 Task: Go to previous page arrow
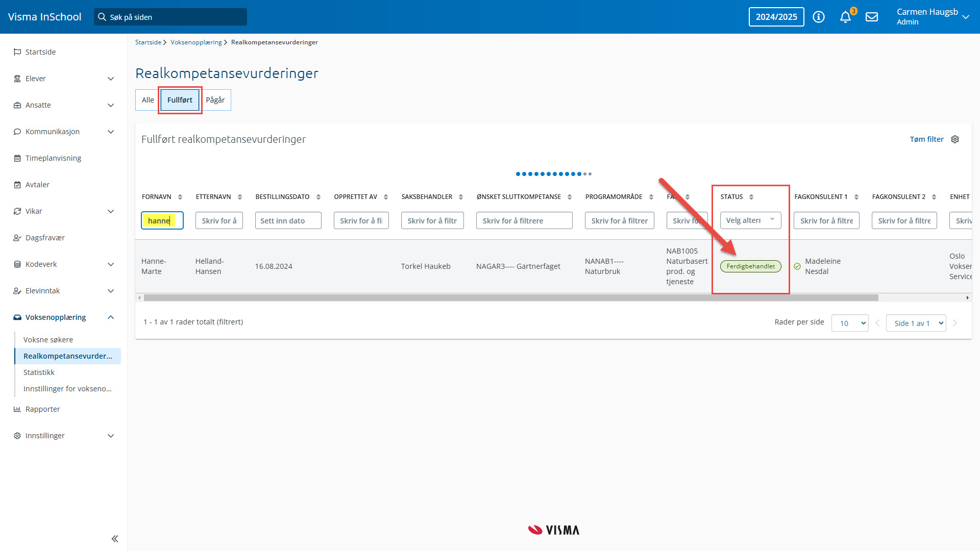click(877, 323)
